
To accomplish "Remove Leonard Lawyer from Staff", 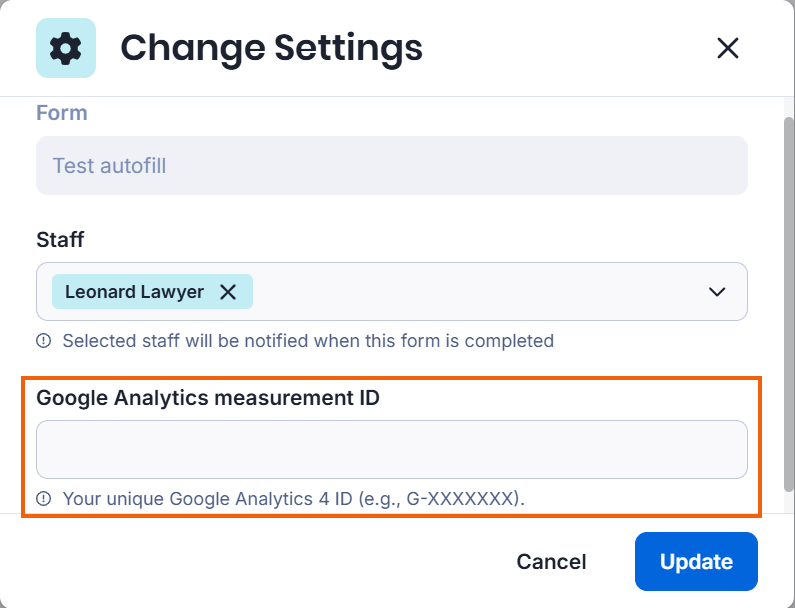I will [228, 292].
